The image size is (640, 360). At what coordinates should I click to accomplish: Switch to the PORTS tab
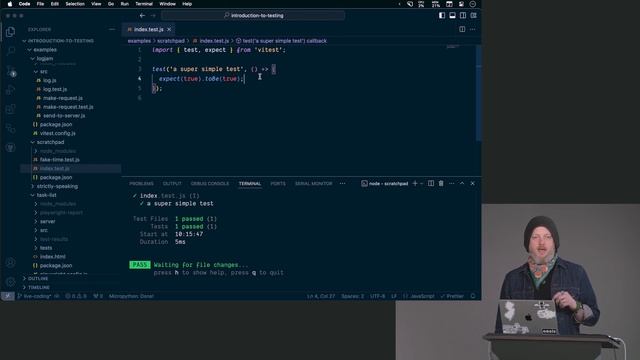278,184
